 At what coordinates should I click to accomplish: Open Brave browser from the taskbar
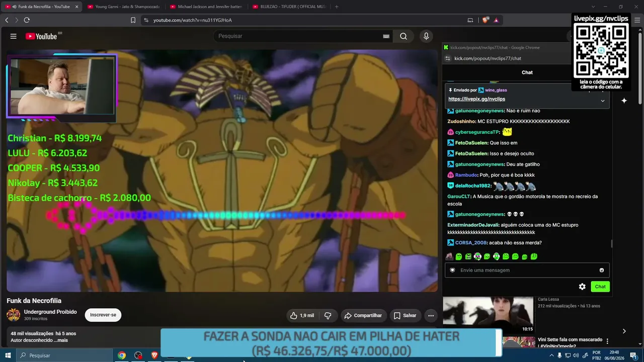(x=154, y=355)
